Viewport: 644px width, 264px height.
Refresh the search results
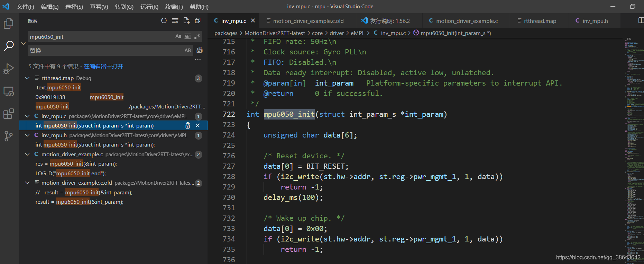point(164,21)
